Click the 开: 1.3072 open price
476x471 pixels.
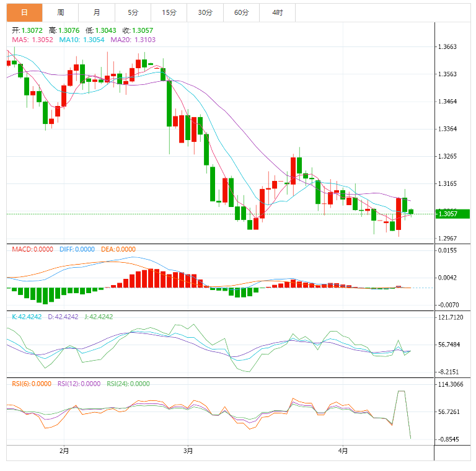pos(27,30)
